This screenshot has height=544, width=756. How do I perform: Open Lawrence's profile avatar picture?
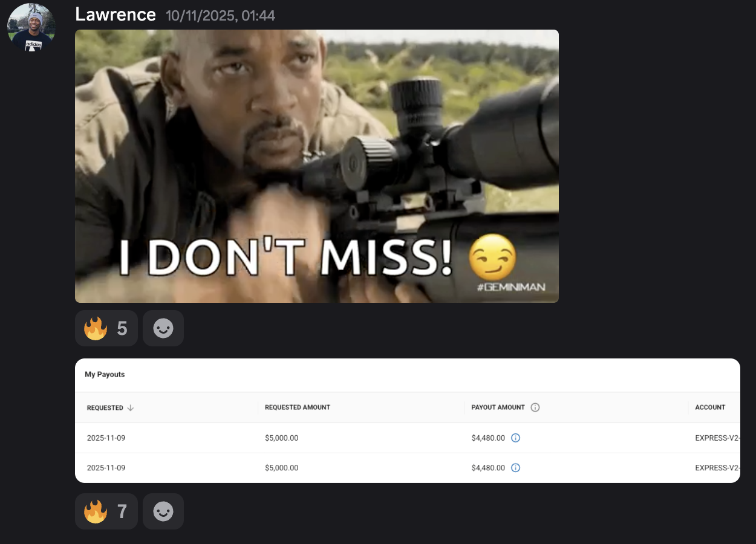[x=31, y=27]
